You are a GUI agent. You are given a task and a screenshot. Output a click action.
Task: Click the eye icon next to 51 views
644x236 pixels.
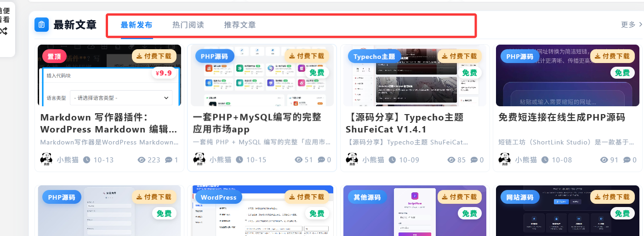299,160
